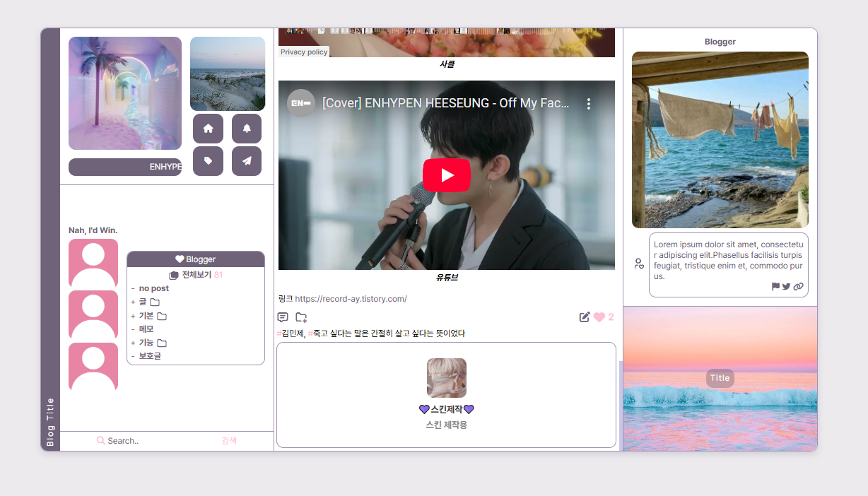Open the beach dunes image thumbnail
868x496 pixels.
coord(228,73)
